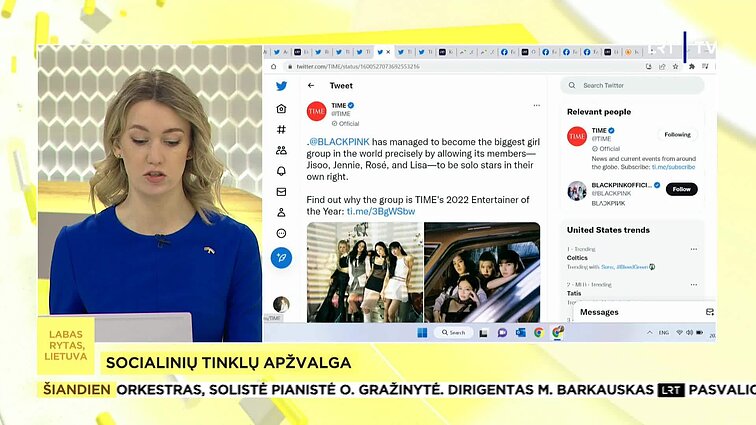
Task: Click the @BLACKPINK handle under Relevant people
Action: pyautogui.click(x=611, y=193)
